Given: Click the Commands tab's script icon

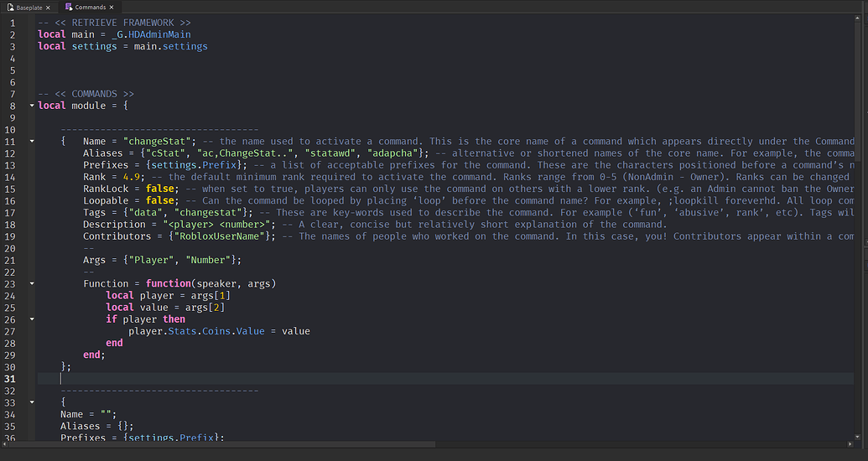Looking at the screenshot, I should 69,7.
